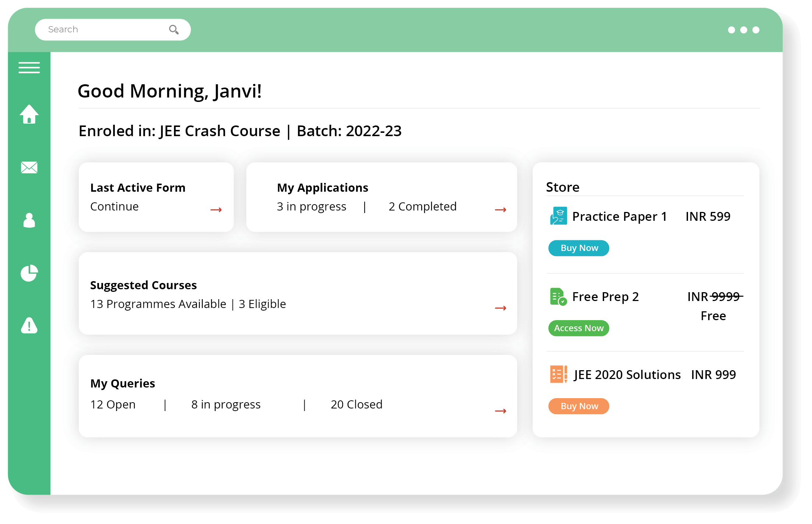Click the Free Prep 2 document icon
The image size is (812, 524).
click(x=558, y=297)
